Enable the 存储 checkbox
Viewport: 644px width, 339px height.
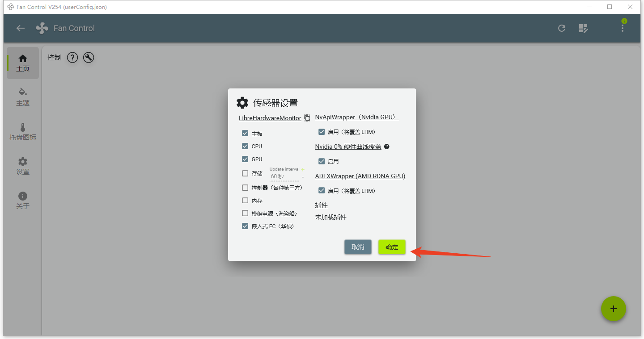pyautogui.click(x=245, y=173)
